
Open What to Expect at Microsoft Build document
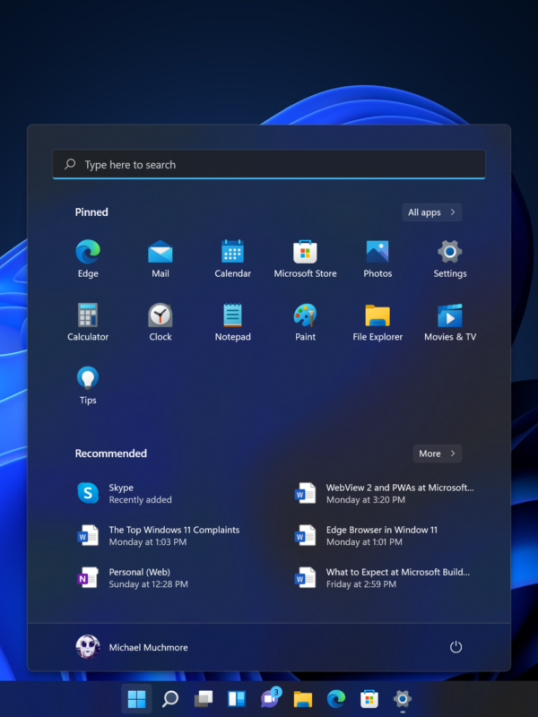pyautogui.click(x=382, y=578)
